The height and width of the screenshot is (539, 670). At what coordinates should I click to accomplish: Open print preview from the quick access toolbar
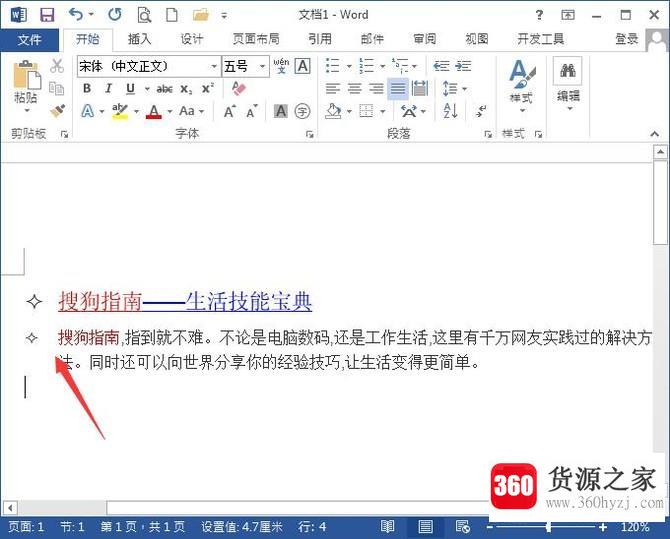(x=144, y=15)
